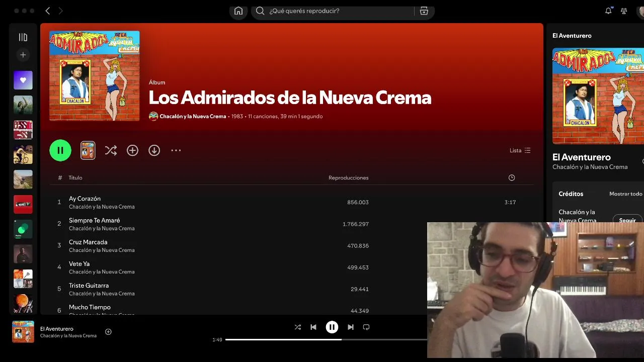Add current song to Liked via plus icon
Screen dimensions: 644x362
[108, 332]
